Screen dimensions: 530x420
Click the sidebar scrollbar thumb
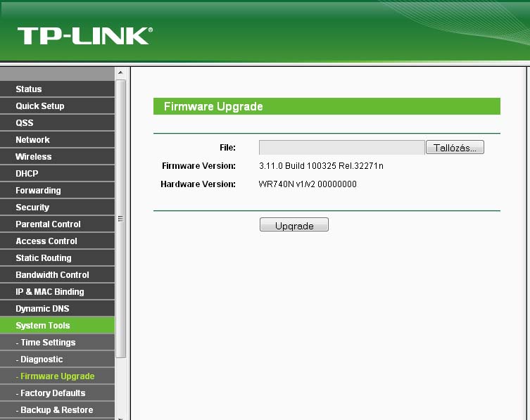tap(120, 219)
